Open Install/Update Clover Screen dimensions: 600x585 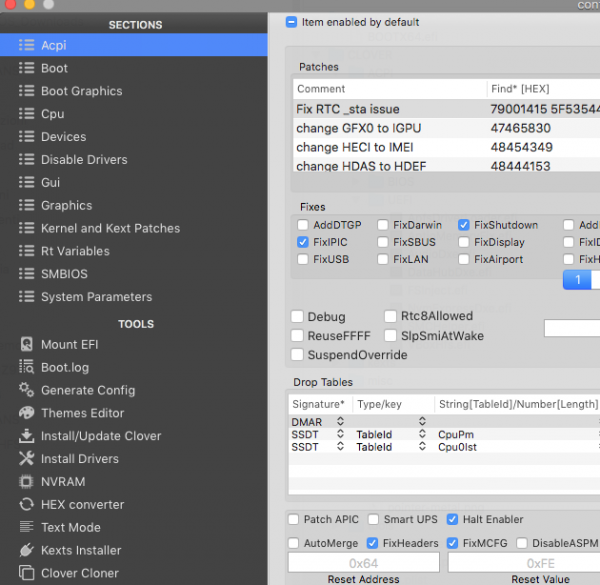pos(100,436)
